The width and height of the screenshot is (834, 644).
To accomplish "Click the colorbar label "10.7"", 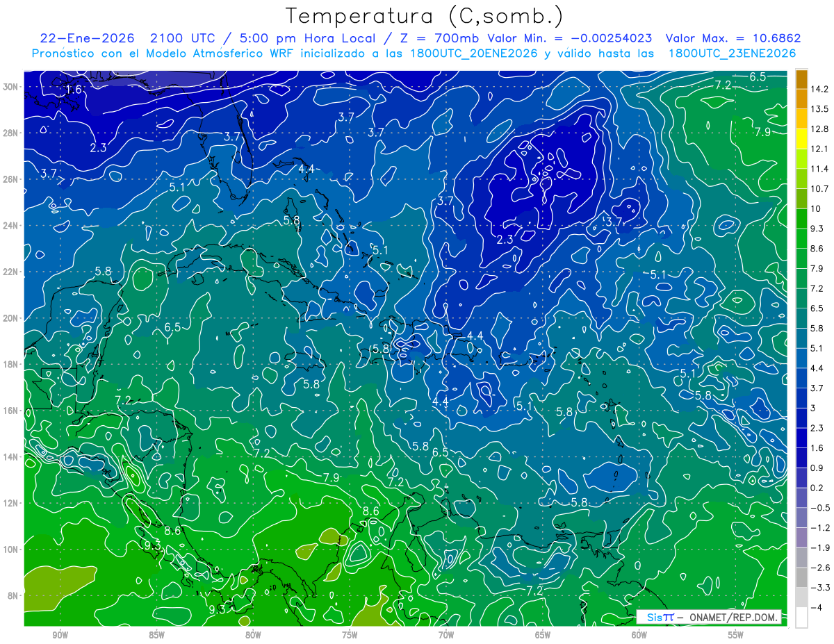I will (819, 189).
